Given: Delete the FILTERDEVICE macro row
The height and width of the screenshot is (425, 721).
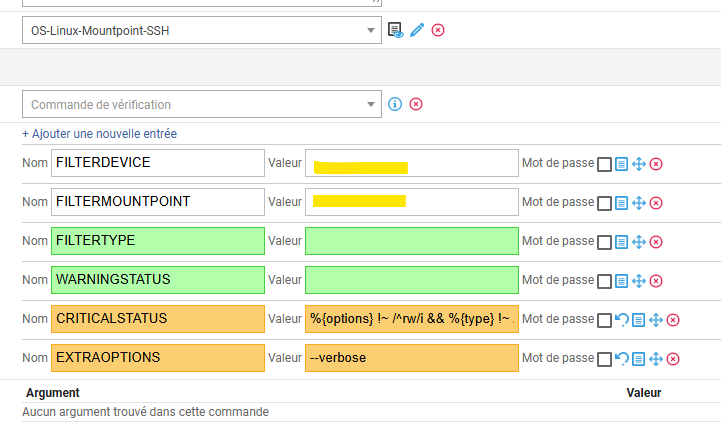Looking at the screenshot, I should pyautogui.click(x=656, y=164).
